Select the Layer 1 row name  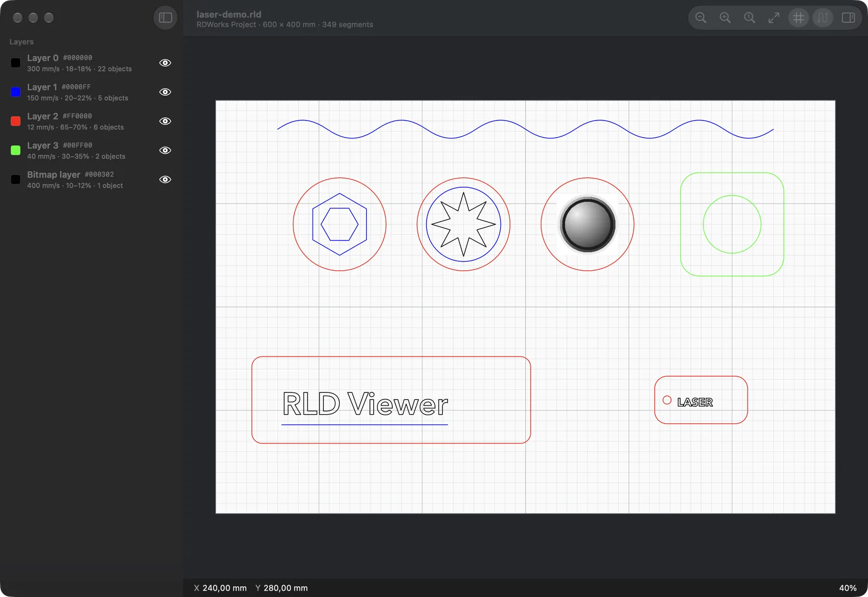[x=42, y=87]
